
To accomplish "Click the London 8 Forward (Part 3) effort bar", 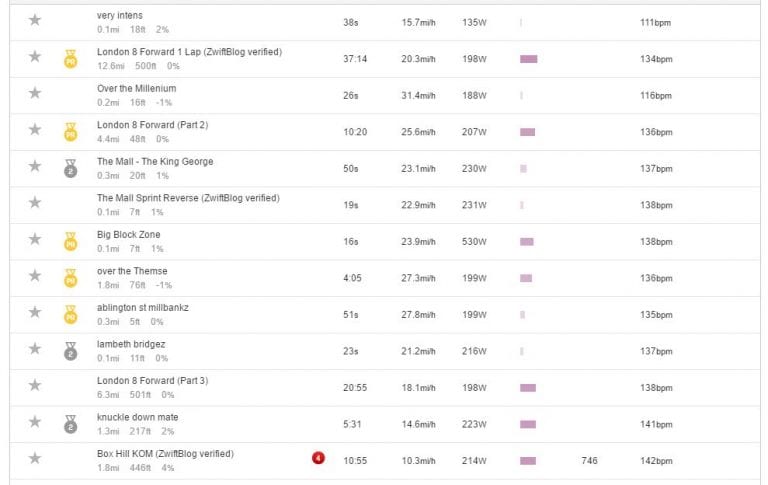I will pos(528,388).
